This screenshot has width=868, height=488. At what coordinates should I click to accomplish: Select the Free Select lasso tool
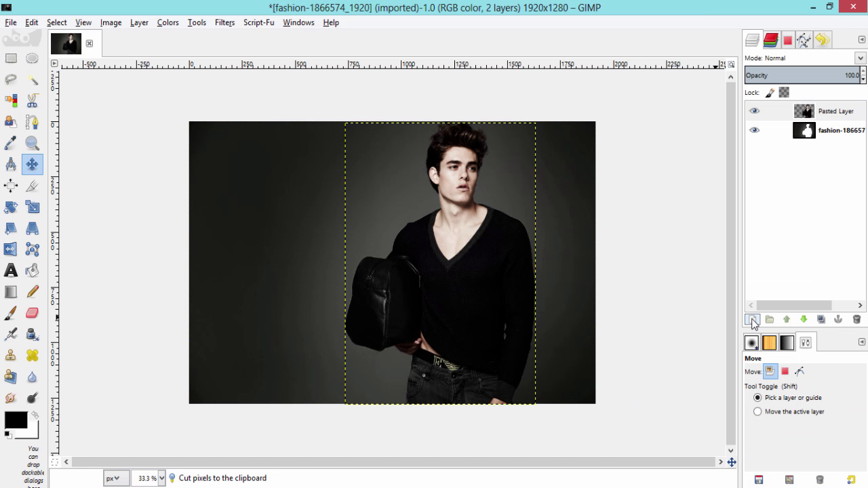[x=11, y=79]
